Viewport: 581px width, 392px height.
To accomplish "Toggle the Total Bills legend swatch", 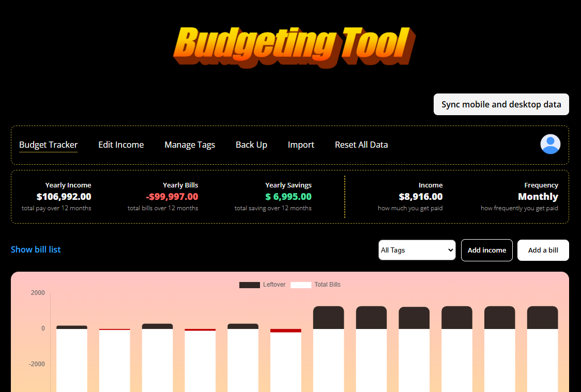I will click(x=300, y=285).
